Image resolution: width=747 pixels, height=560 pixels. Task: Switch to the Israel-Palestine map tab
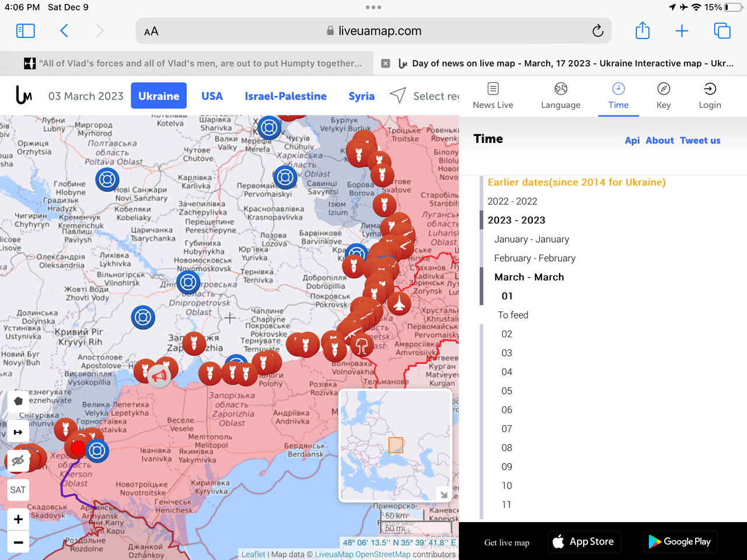(x=285, y=96)
